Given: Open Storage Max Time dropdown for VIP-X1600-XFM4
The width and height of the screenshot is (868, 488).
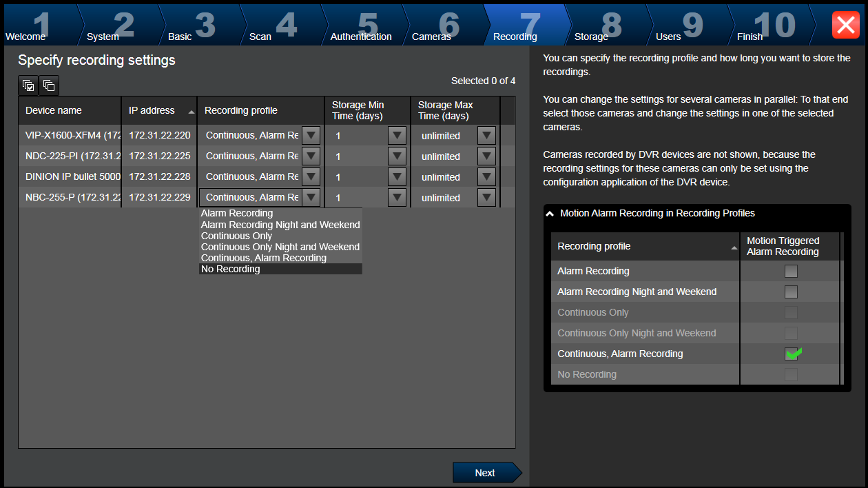Looking at the screenshot, I should click(x=486, y=135).
